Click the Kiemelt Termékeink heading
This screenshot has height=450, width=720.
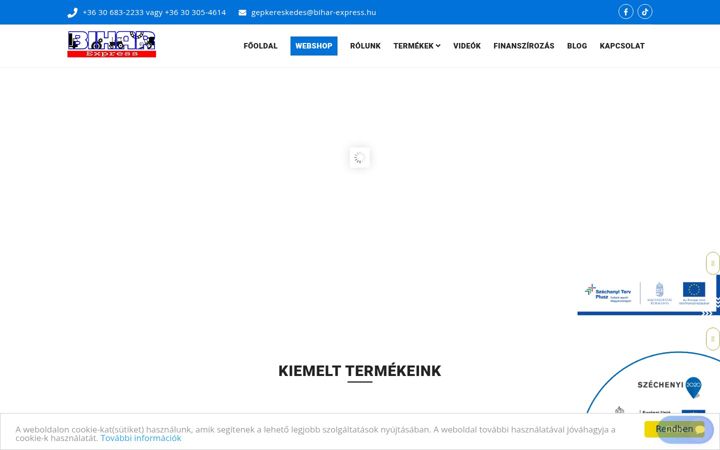360,371
